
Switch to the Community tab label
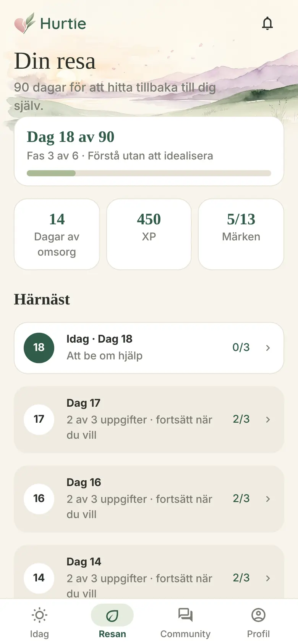(x=185, y=634)
